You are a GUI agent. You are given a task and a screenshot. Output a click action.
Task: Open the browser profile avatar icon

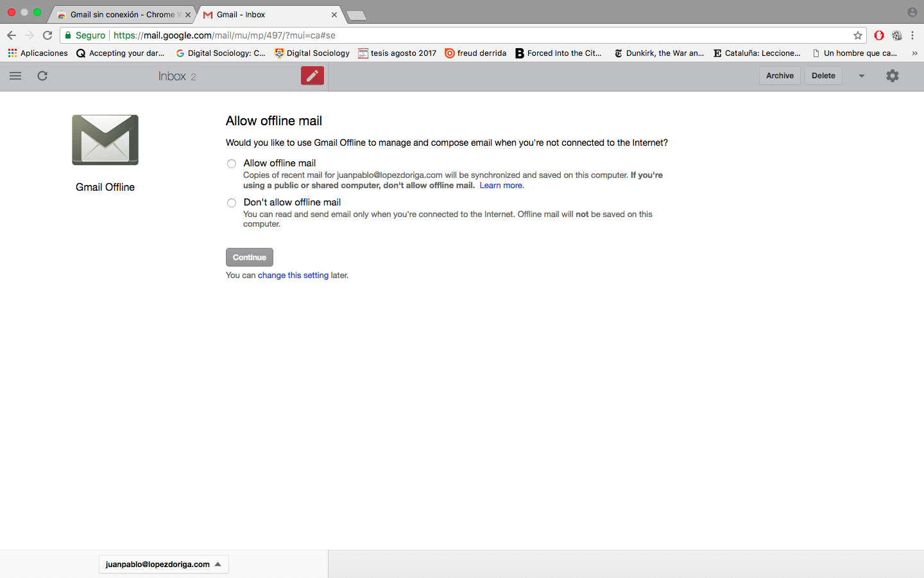pyautogui.click(x=912, y=12)
